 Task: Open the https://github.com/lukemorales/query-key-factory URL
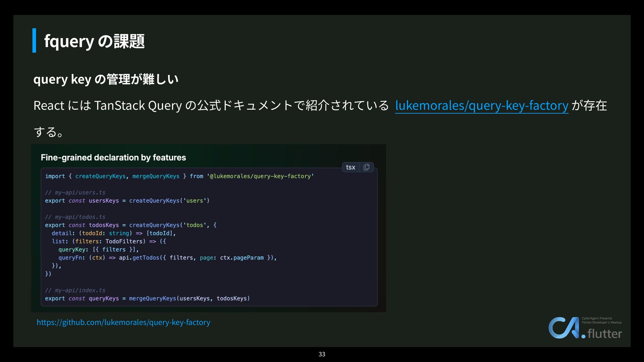point(123,322)
